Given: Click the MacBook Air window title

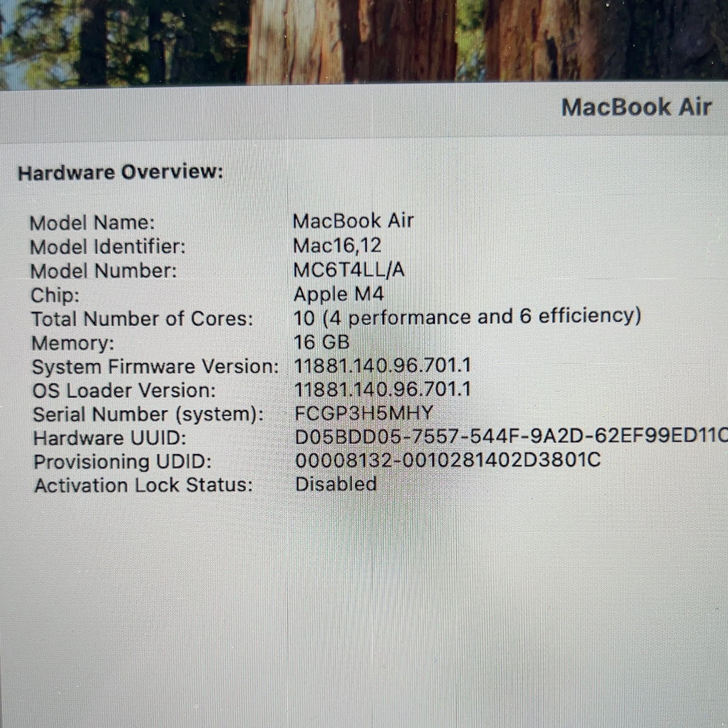Looking at the screenshot, I should point(636,107).
